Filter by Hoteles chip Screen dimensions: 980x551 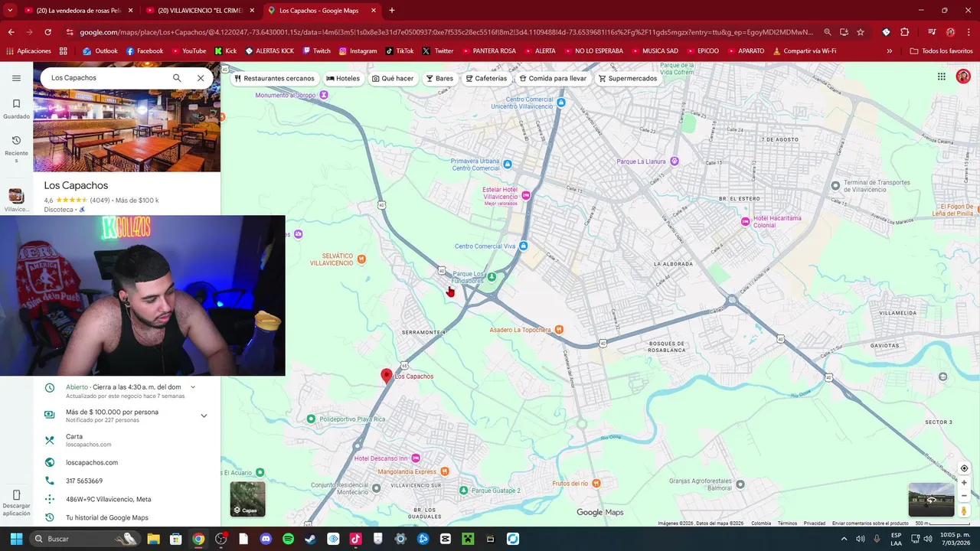pyautogui.click(x=343, y=78)
